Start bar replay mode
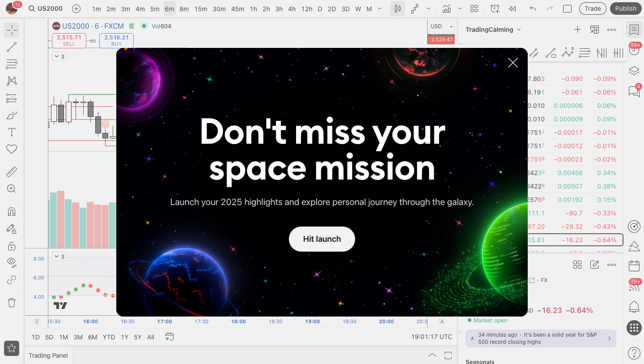The height and width of the screenshot is (364, 644). (513, 9)
